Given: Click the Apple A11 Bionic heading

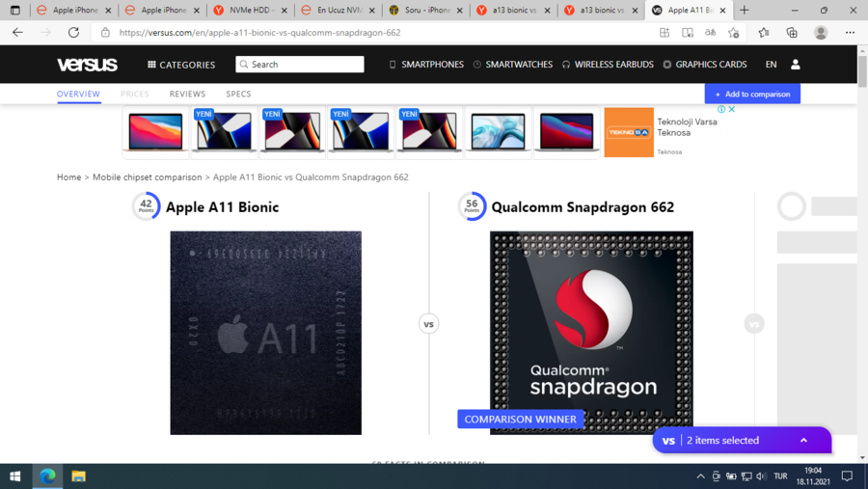Looking at the screenshot, I should click(222, 207).
